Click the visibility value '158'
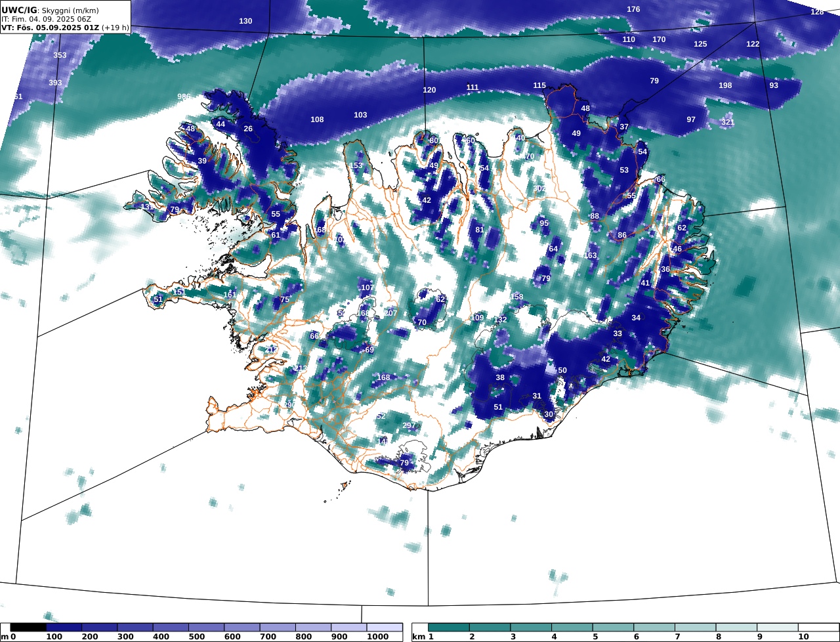 click(x=517, y=297)
